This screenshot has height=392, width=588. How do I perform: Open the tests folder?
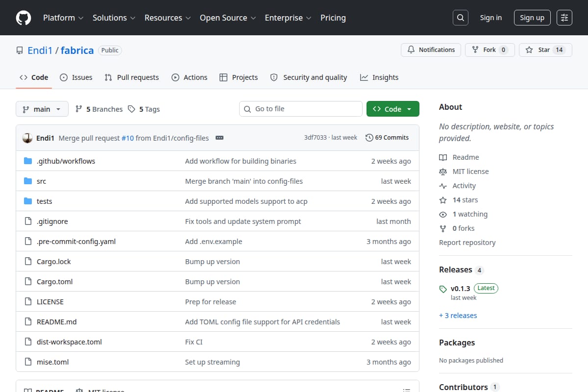coord(44,201)
